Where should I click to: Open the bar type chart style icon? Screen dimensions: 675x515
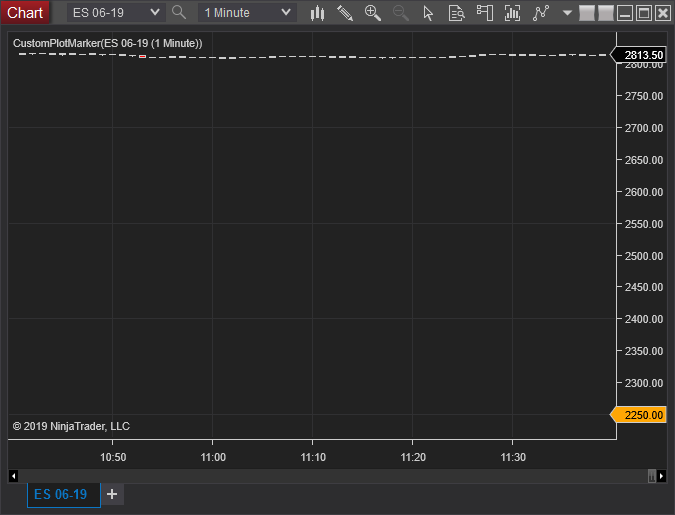point(317,13)
